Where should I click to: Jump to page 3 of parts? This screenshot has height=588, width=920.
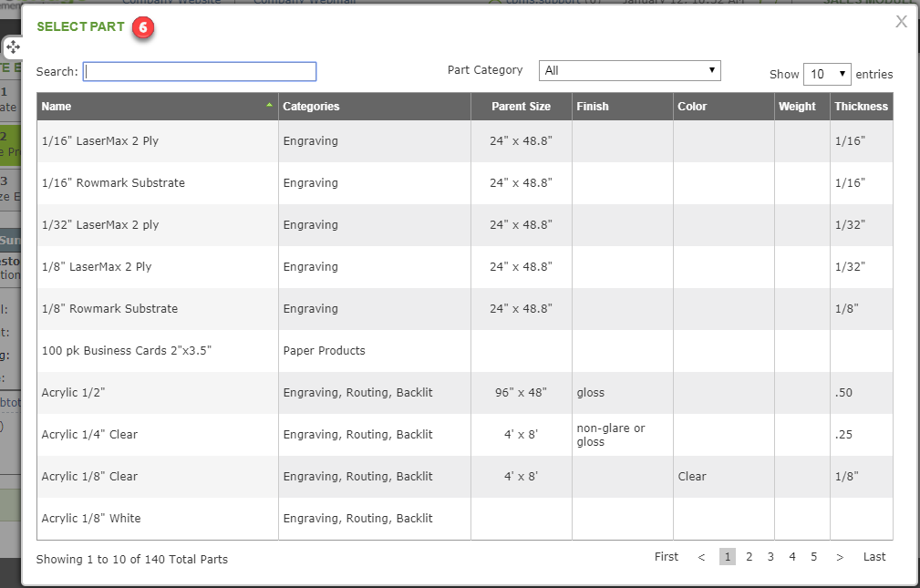(770, 556)
